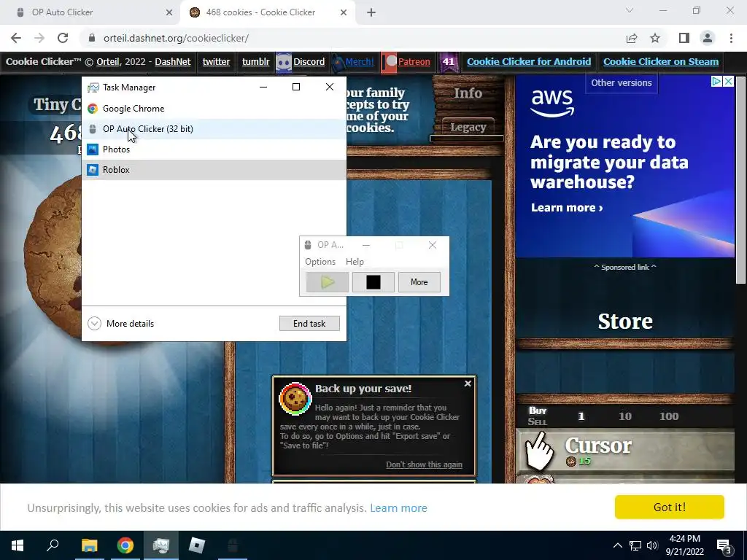Viewport: 747px width, 560px height.
Task: Open the Discord link
Action: (309, 61)
